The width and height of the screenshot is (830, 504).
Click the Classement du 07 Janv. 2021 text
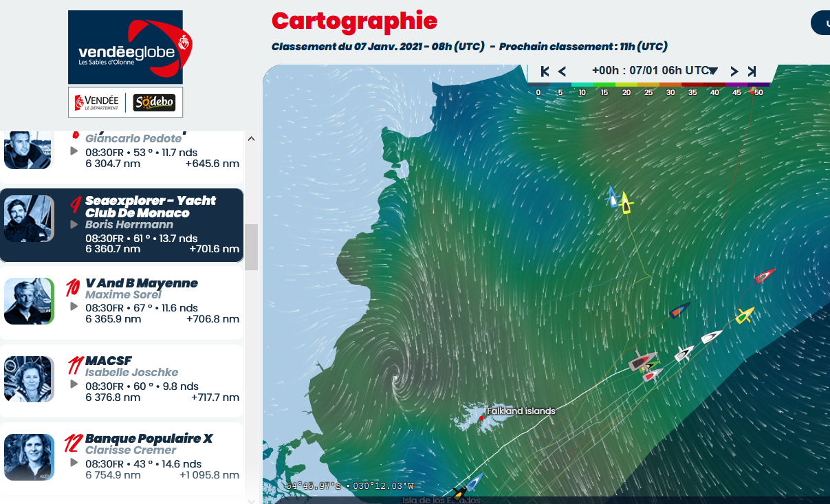[x=379, y=47]
